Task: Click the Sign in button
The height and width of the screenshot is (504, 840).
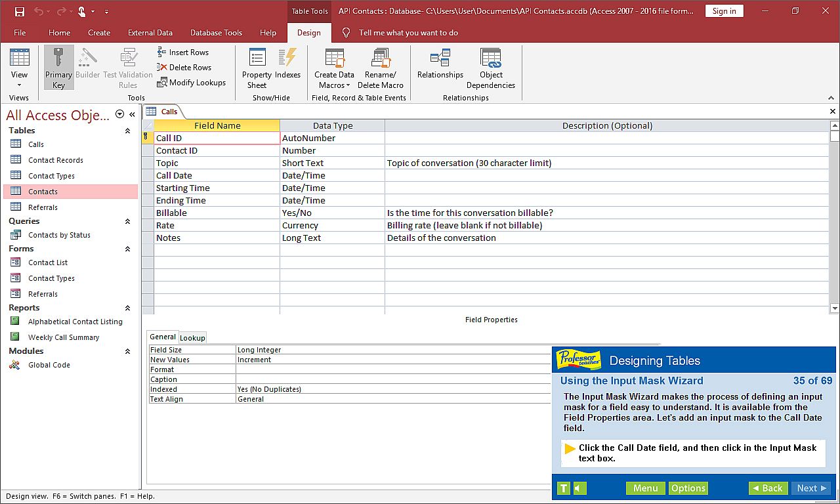Action: click(x=724, y=11)
